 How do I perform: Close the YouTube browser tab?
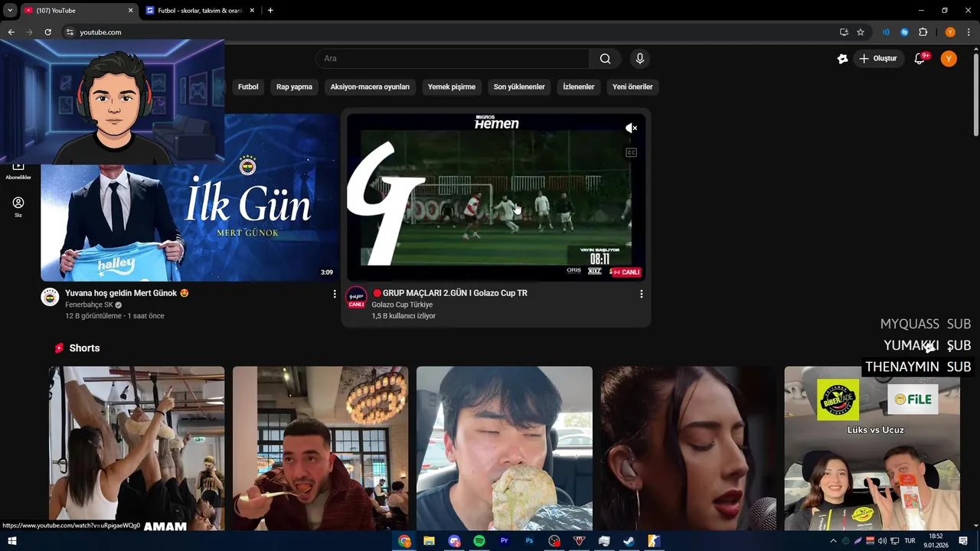tap(130, 11)
